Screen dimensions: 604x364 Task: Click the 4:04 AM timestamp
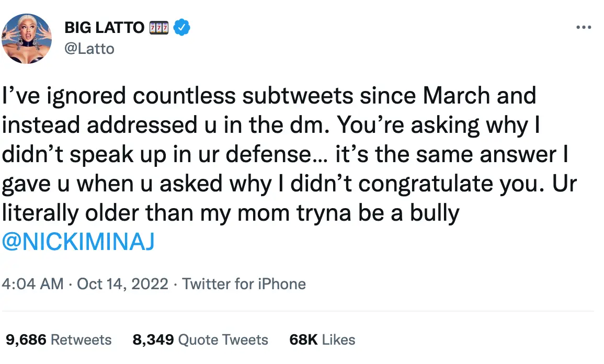coord(33,284)
